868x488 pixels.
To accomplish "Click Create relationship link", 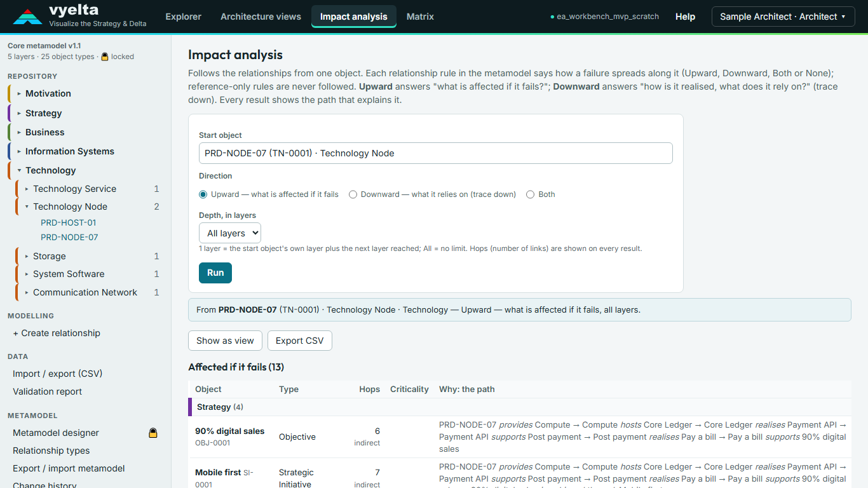I will click(x=57, y=333).
